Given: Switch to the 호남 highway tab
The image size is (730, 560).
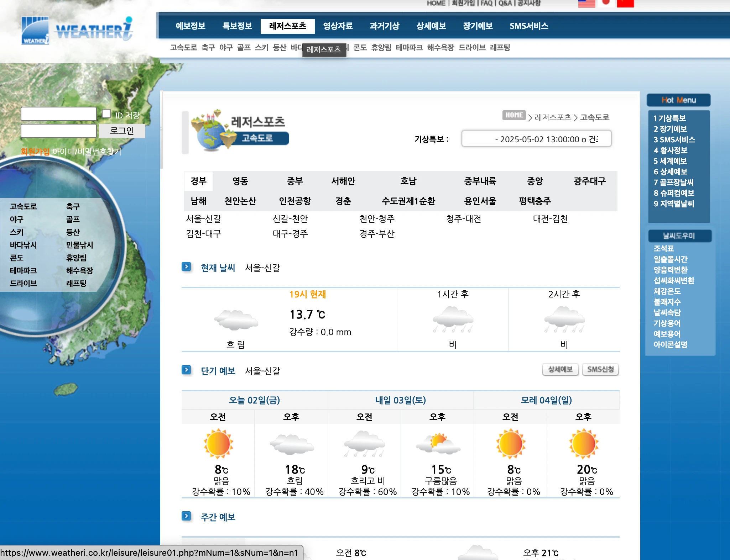Looking at the screenshot, I should click(408, 181).
